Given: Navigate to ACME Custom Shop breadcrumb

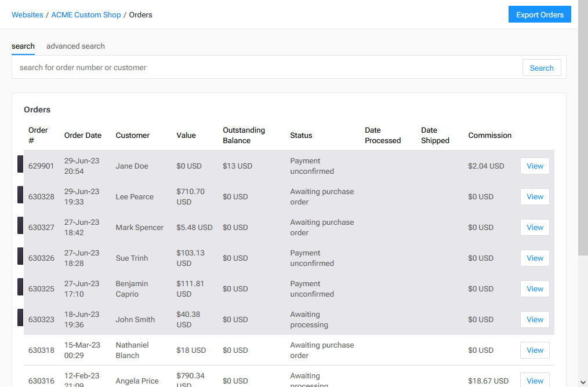Looking at the screenshot, I should [86, 15].
